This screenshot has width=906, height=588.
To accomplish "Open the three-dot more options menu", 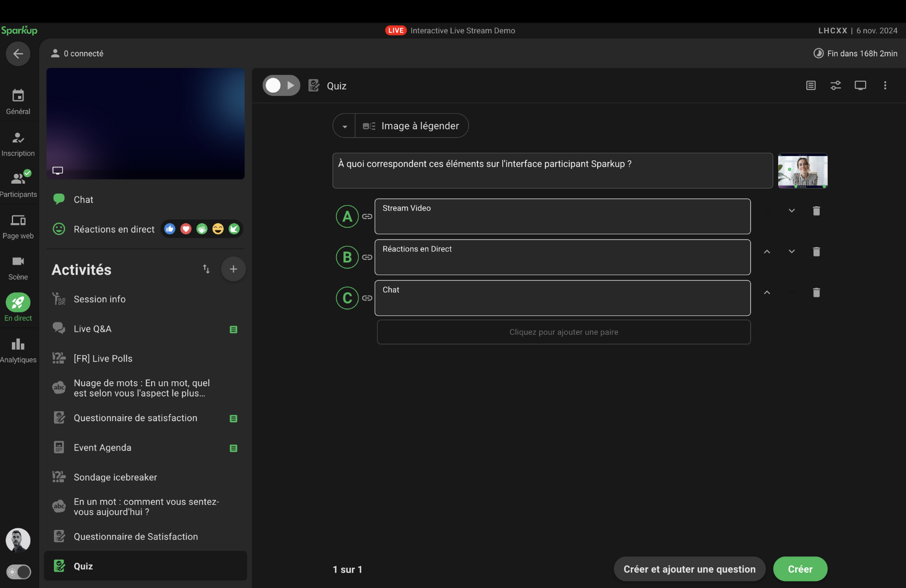I will [885, 86].
